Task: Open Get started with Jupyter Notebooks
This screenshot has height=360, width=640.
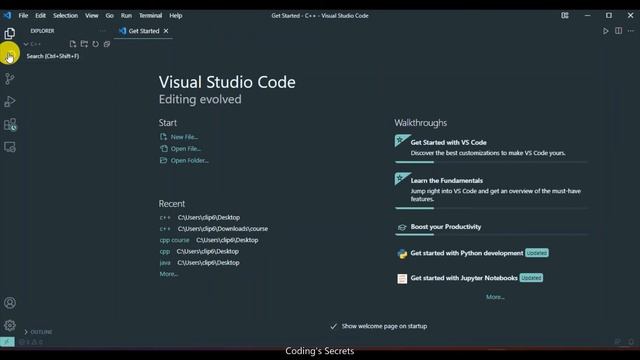Action: coord(464,278)
